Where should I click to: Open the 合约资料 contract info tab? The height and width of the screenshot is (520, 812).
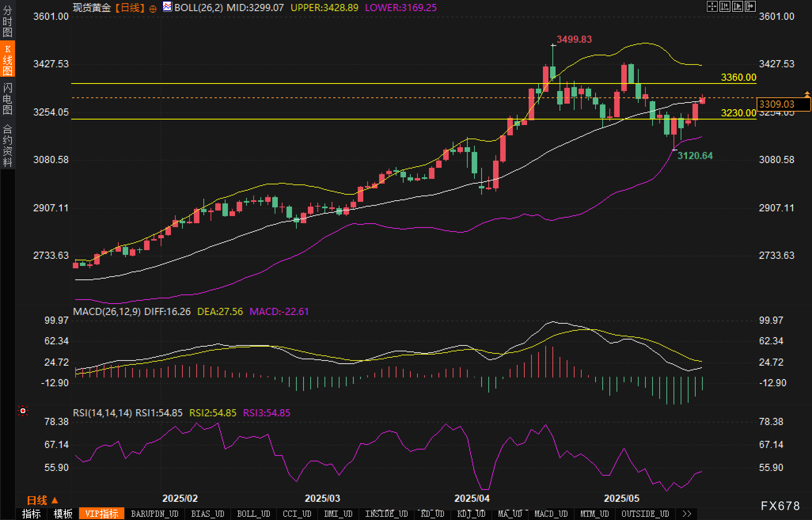click(x=8, y=145)
